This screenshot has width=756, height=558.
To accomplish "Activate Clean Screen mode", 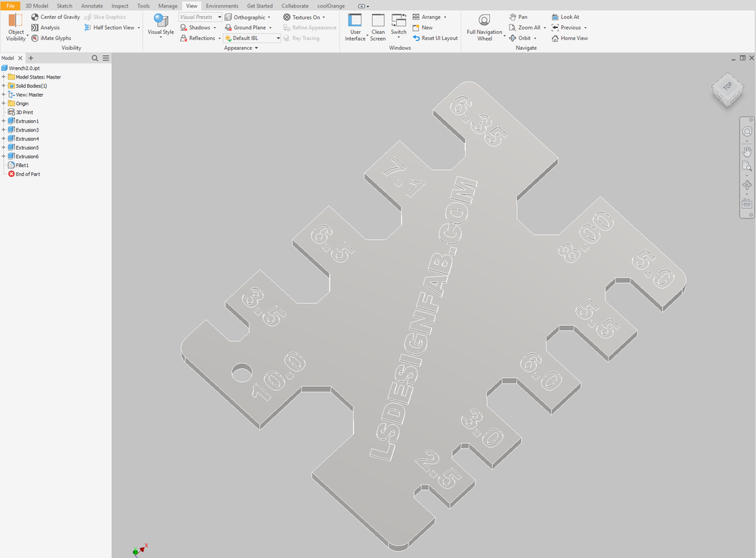I will click(378, 27).
